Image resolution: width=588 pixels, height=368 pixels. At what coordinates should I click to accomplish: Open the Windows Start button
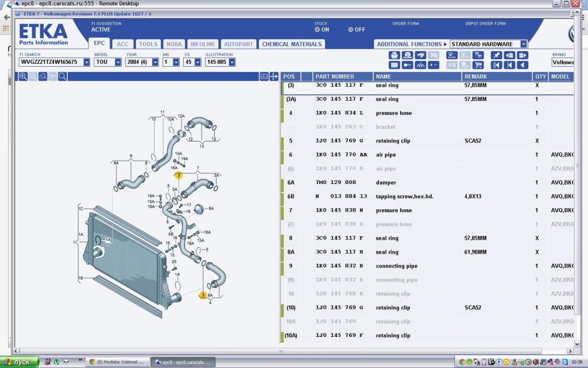[x=19, y=362]
